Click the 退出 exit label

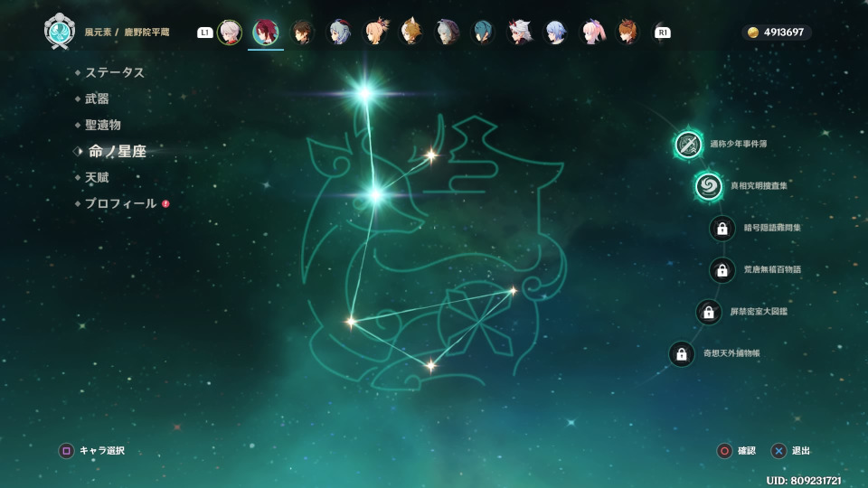point(801,451)
